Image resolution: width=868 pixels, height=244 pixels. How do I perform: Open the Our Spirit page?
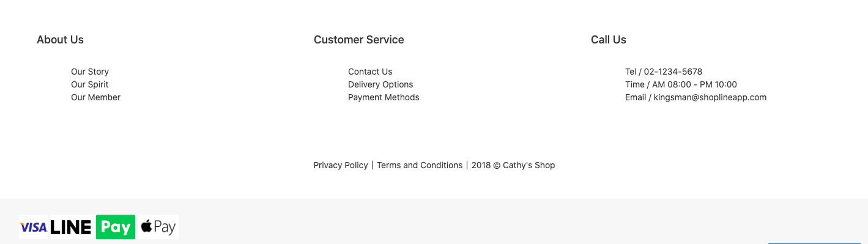(90, 84)
